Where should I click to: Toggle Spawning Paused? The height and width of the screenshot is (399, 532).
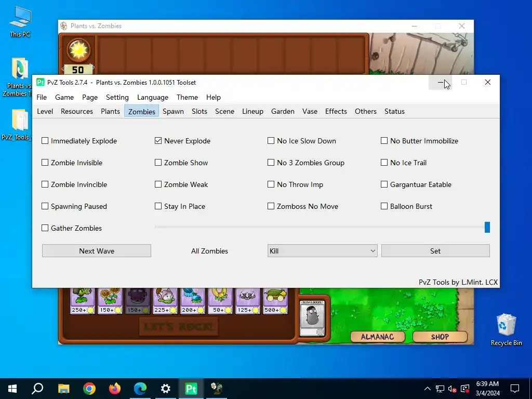[45, 206]
